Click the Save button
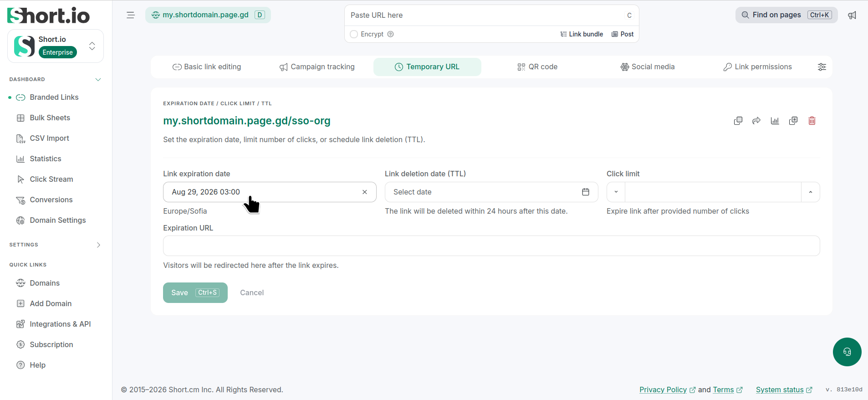868x400 pixels. coord(195,292)
